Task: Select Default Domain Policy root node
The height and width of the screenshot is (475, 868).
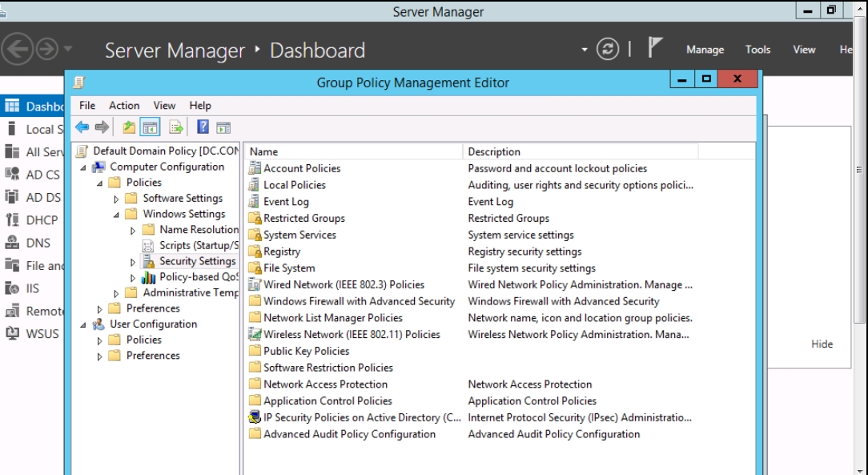Action: [x=165, y=151]
